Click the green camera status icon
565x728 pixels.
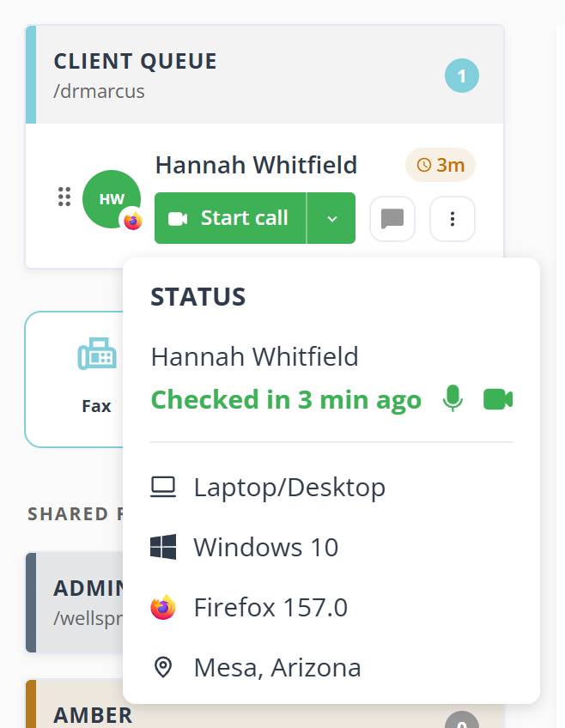click(x=498, y=400)
